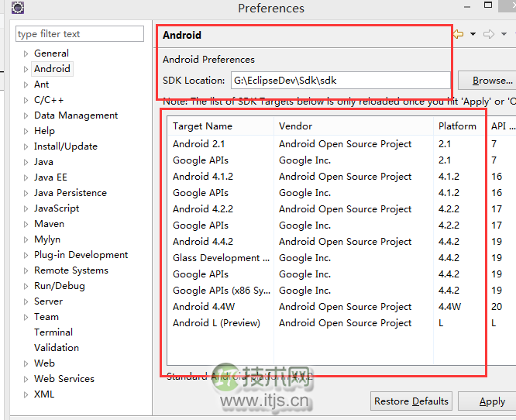Click the type filter text field
This screenshot has width=516, height=420.
(x=80, y=34)
